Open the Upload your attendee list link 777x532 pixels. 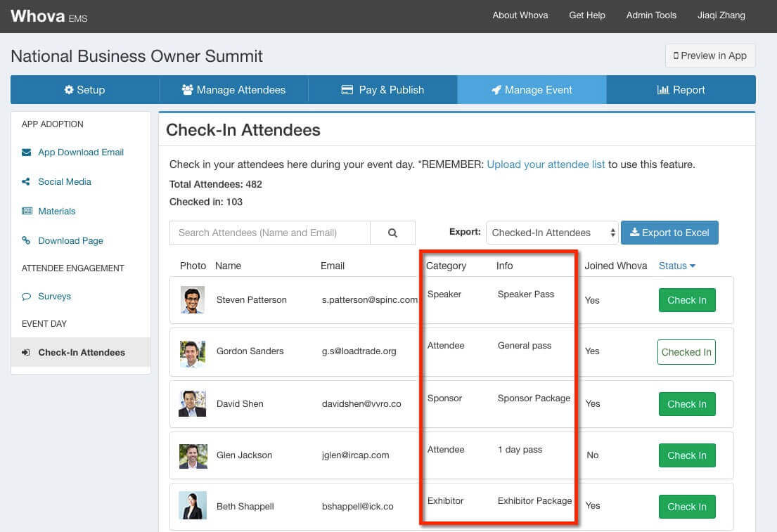tap(546, 164)
